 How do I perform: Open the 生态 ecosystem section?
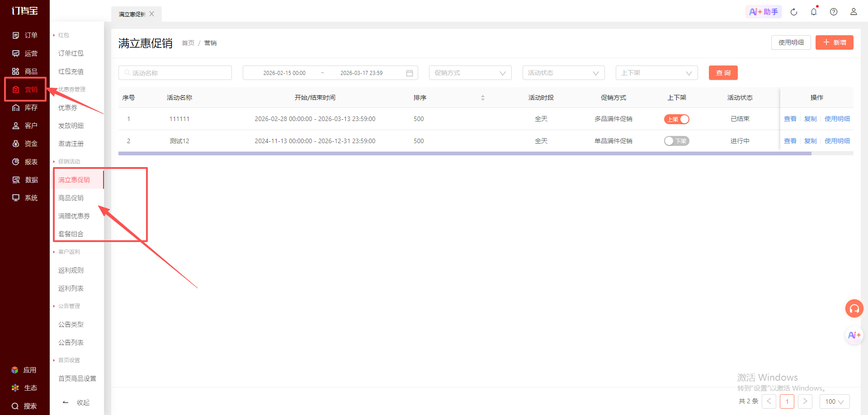pos(24,388)
